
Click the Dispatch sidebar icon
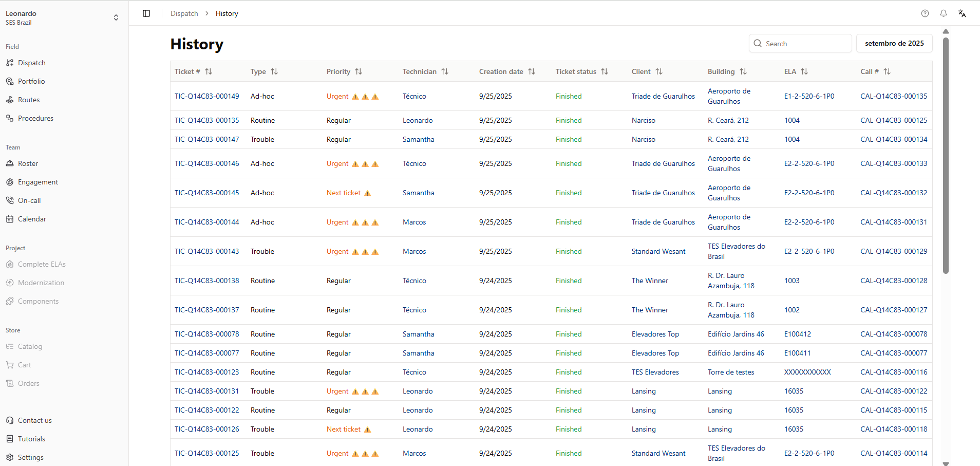click(10, 63)
